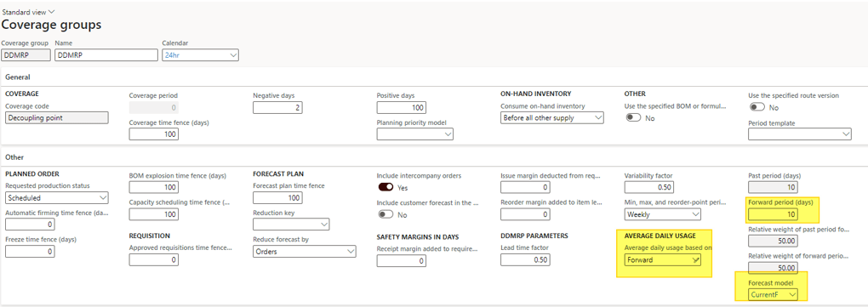Screen dimensions: 868x307
Task: Edit the Lead time factor field
Action: [x=525, y=259]
